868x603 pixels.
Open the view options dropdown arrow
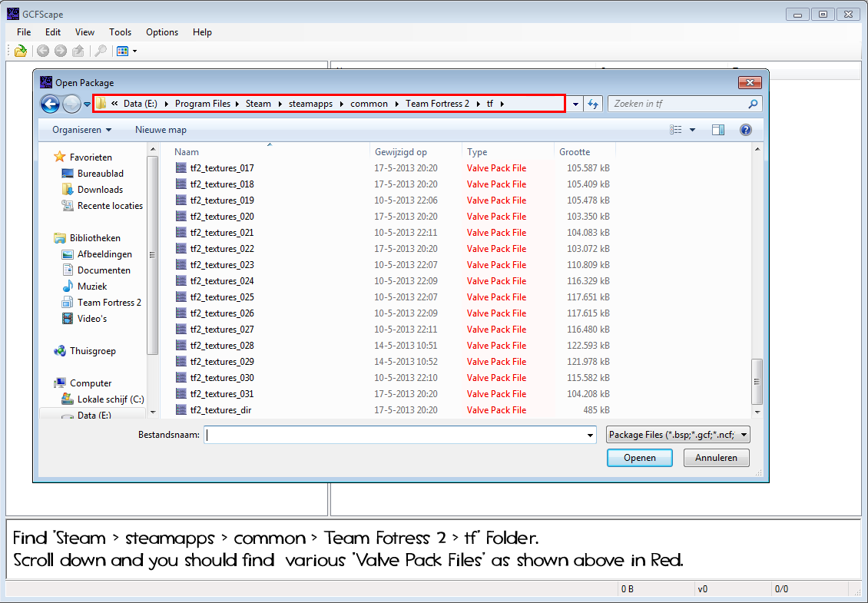(692, 130)
